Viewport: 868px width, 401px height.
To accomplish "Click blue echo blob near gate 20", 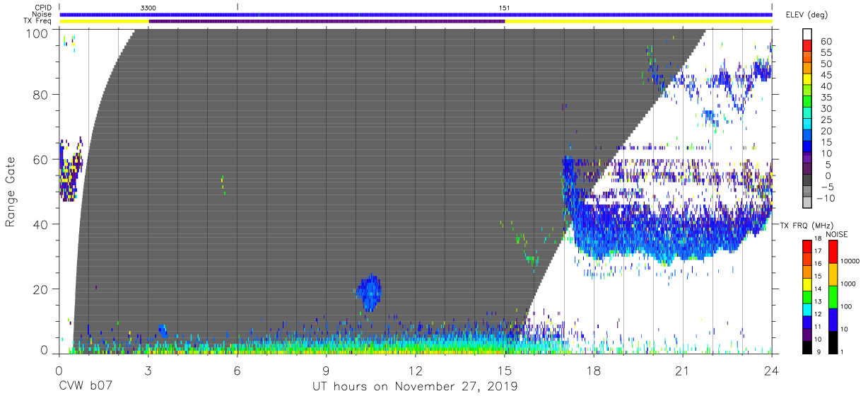I will tap(369, 291).
